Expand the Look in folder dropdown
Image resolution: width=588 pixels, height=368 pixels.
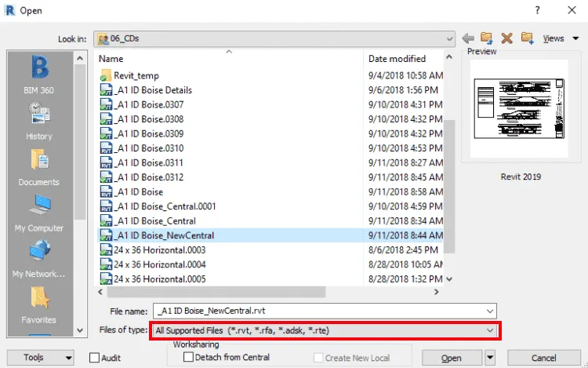tap(449, 38)
